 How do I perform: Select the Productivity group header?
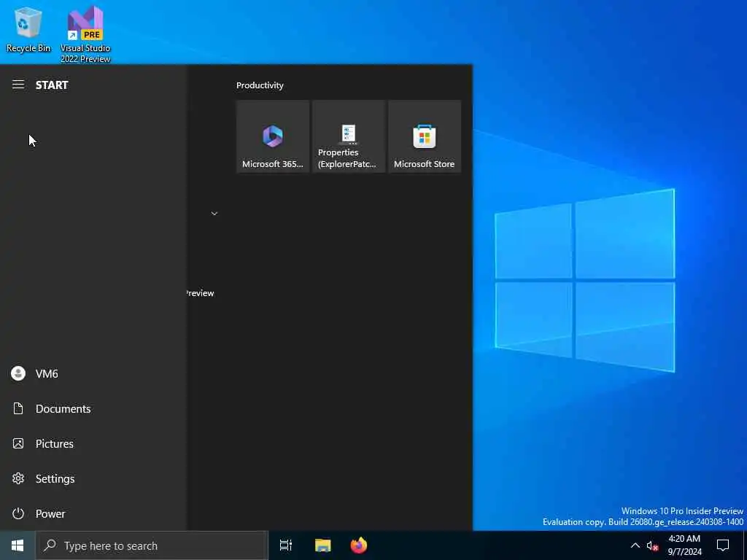260,85
